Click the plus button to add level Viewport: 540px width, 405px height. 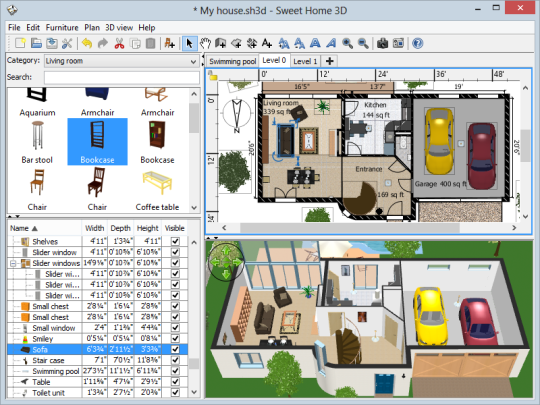click(x=330, y=61)
